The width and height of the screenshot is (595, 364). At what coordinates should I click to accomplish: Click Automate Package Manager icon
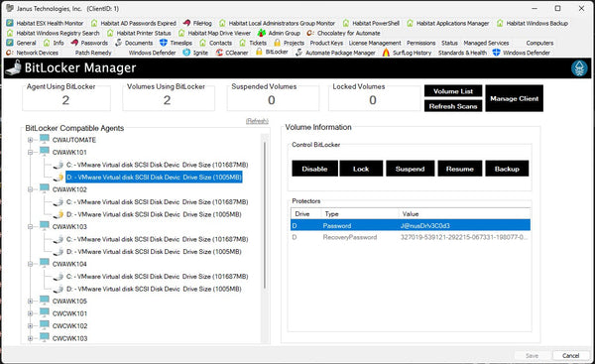(x=299, y=53)
